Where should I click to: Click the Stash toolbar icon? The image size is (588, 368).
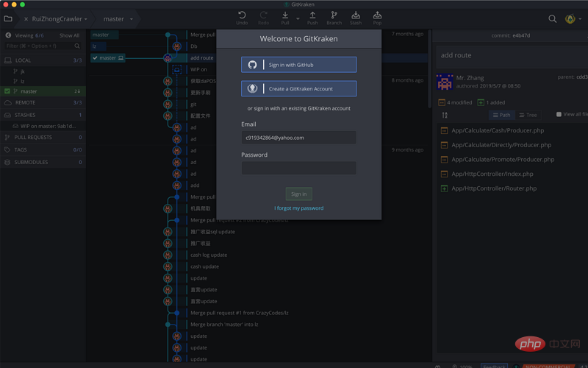356,15
